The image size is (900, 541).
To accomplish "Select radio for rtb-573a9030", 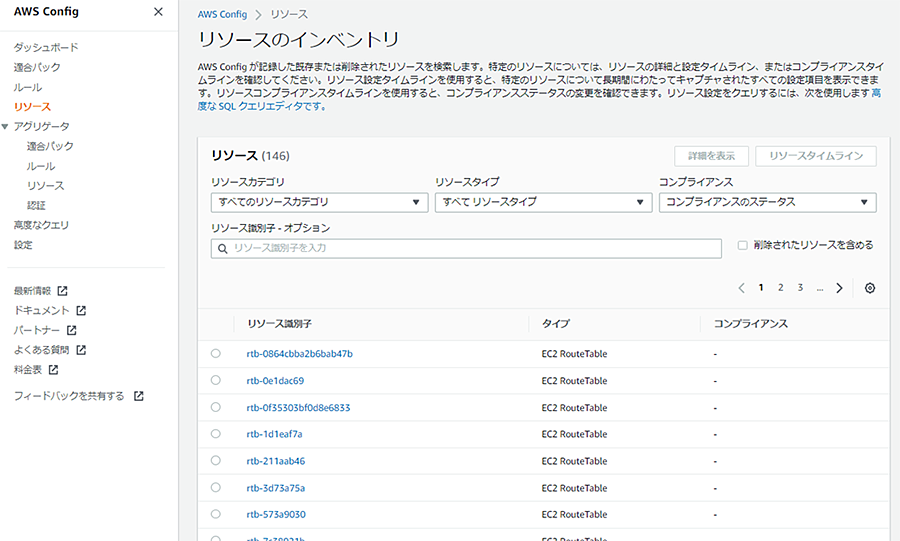I will coord(216,514).
